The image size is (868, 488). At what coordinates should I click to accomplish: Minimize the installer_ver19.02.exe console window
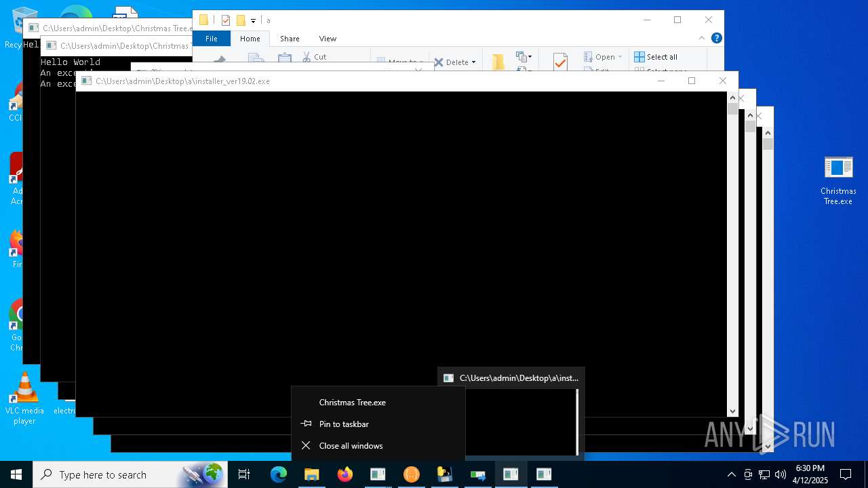(x=660, y=81)
